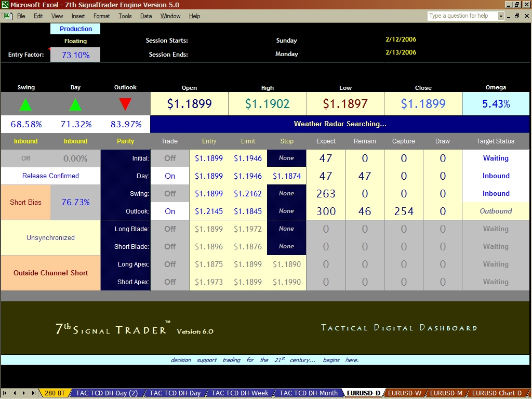Open the Tools menu
This screenshot has height=399, width=532.
pos(125,16)
